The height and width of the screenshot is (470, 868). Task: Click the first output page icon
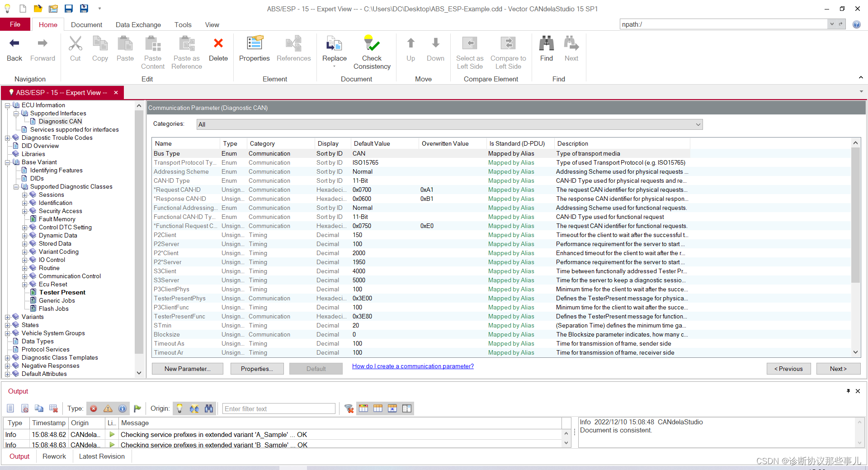[x=10, y=408]
